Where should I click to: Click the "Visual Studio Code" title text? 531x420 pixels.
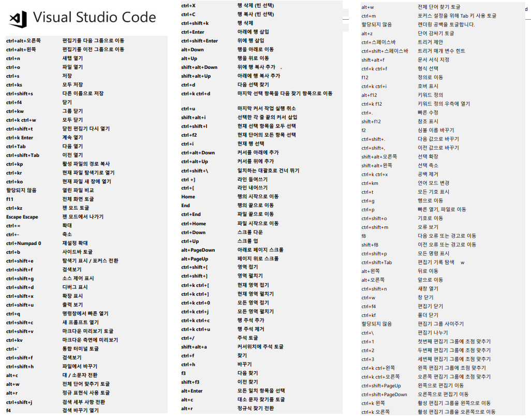pos(95,17)
